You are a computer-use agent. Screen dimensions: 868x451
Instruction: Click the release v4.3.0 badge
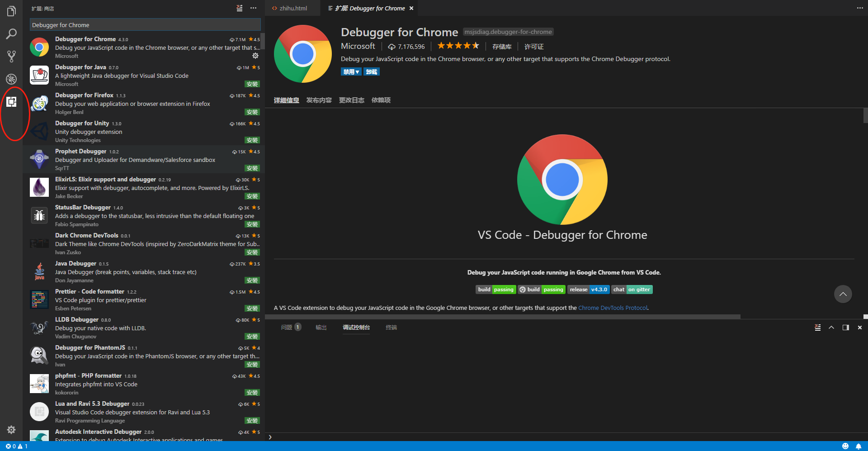[x=589, y=290]
